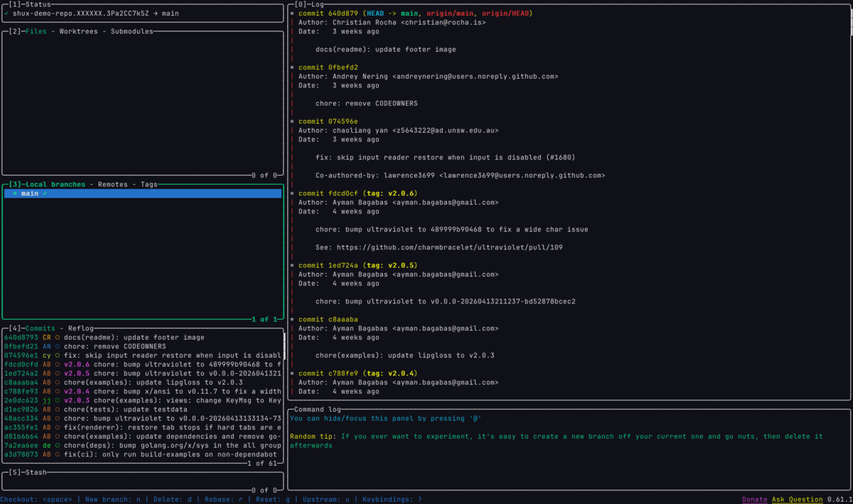Screen dimensions: 853x504
Task: Click the Checkout: <space> shortcut
Action: 36,500
